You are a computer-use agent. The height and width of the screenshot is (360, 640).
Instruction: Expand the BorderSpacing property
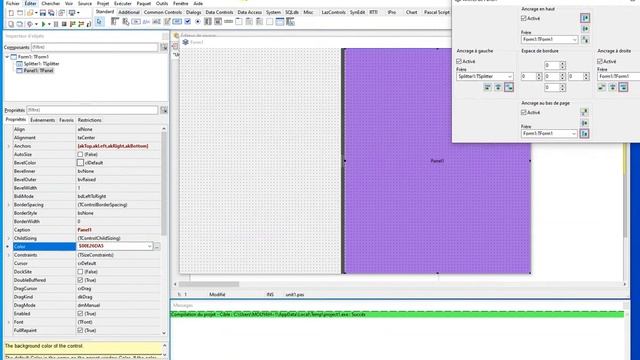click(x=9, y=204)
